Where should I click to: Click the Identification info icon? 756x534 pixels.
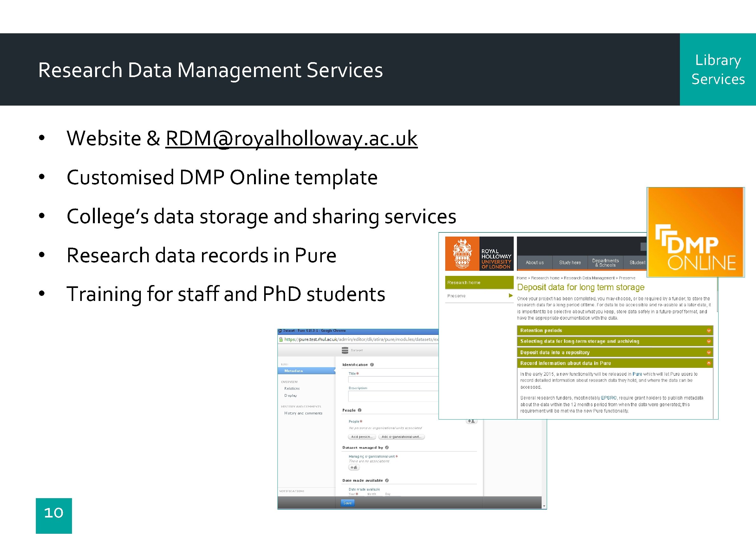pos(372,365)
